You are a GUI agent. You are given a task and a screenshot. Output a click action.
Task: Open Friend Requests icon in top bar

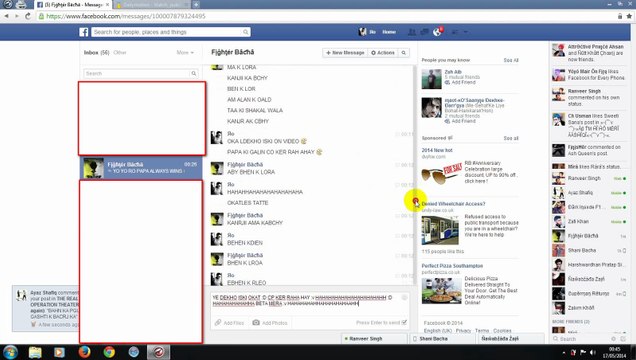coord(412,32)
